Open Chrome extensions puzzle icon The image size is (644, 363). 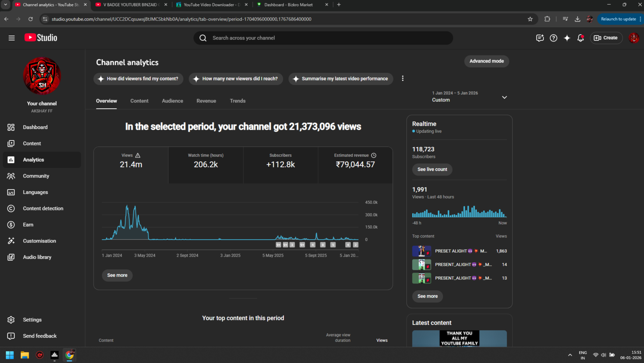(547, 19)
